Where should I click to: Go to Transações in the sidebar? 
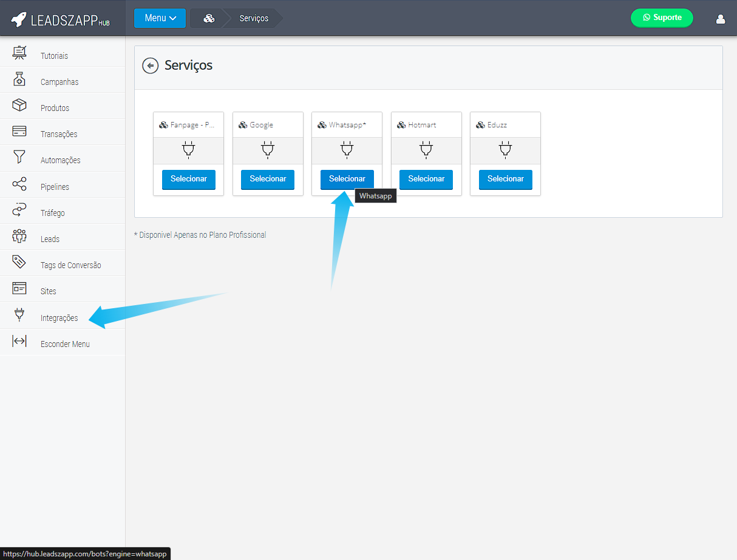tap(59, 134)
